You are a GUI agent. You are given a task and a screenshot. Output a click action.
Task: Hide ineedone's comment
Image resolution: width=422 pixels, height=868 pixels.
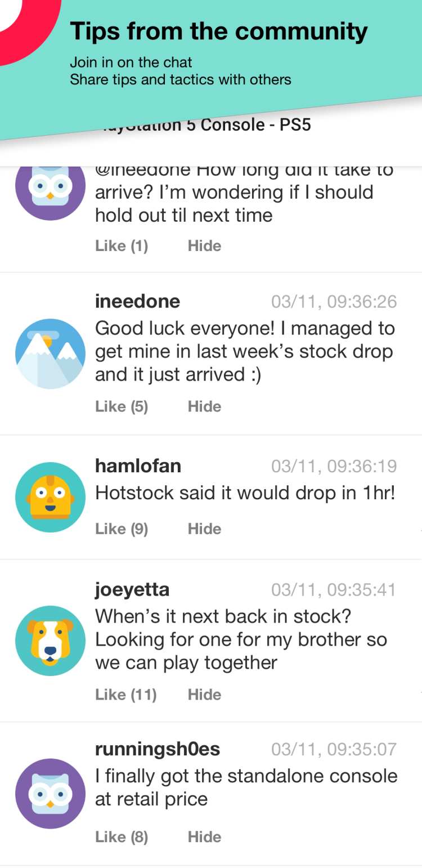coord(204,406)
